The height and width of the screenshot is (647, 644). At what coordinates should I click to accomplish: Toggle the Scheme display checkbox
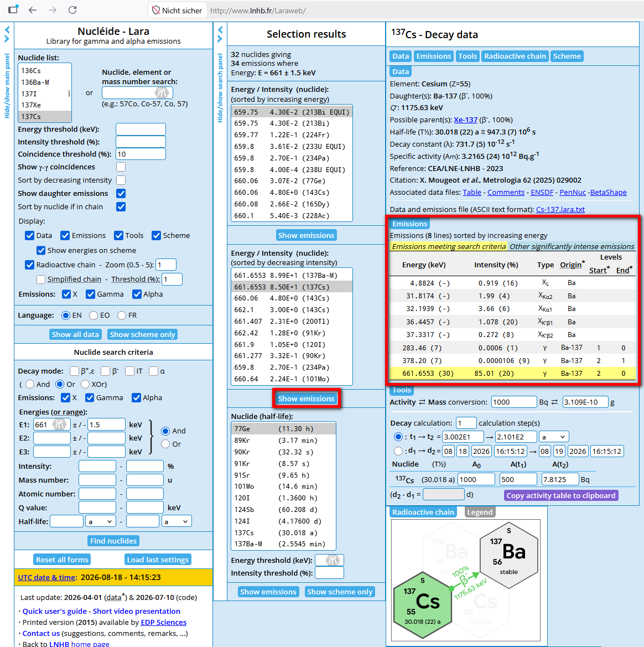point(156,235)
